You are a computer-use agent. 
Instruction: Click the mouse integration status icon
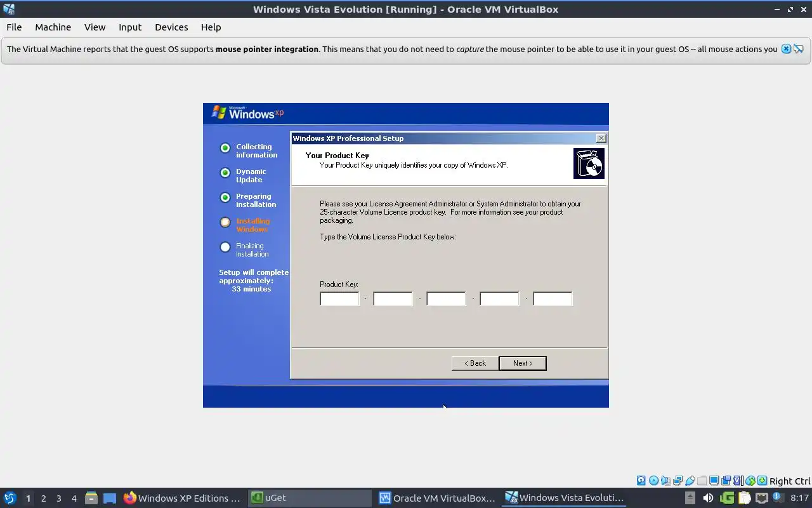[750, 481]
